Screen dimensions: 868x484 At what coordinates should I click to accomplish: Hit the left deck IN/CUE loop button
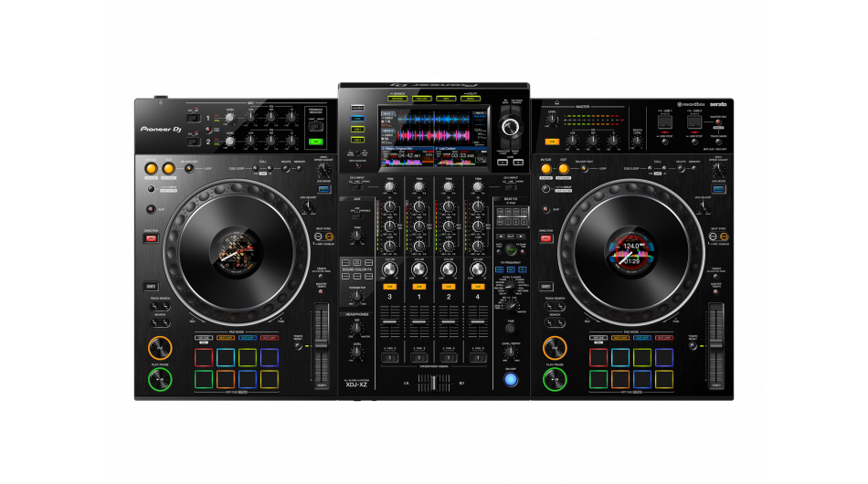[x=151, y=169]
